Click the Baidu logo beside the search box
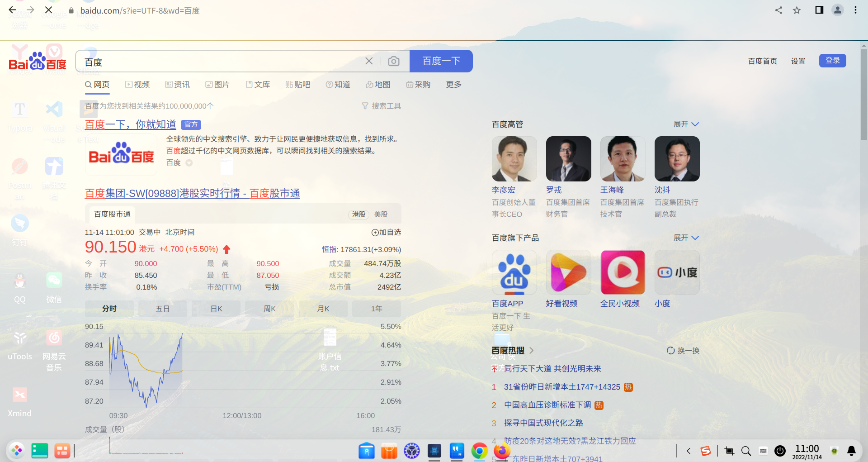 click(38, 61)
